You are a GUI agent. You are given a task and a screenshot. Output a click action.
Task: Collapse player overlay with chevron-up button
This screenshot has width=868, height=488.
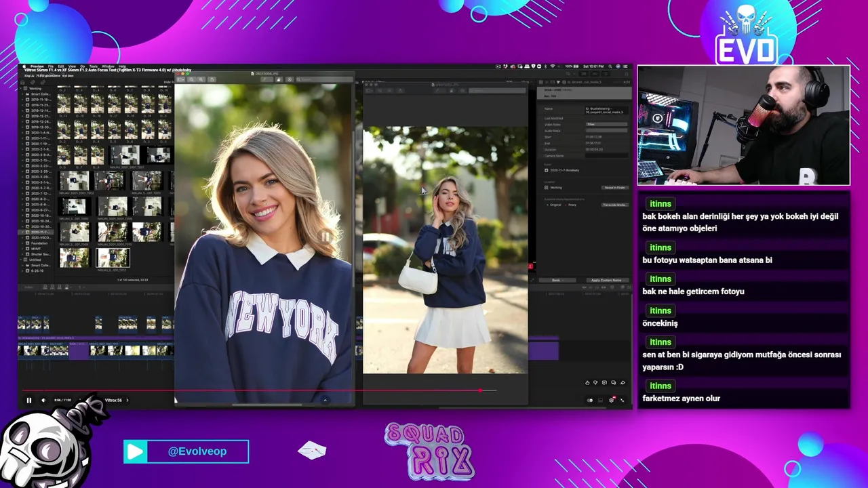[325, 401]
